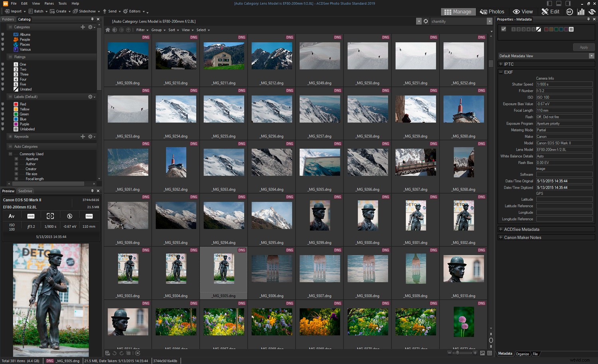Expand the Canon Maker Notes section
This screenshot has width=598, height=364.
pyautogui.click(x=501, y=237)
